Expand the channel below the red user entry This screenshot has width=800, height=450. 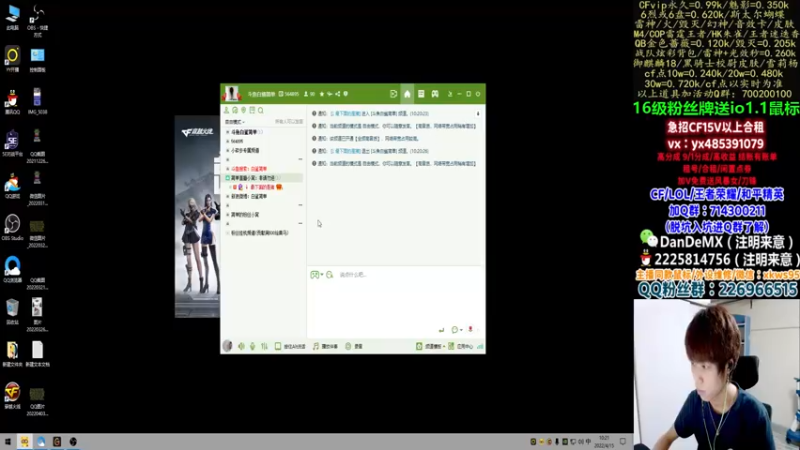pos(228,196)
